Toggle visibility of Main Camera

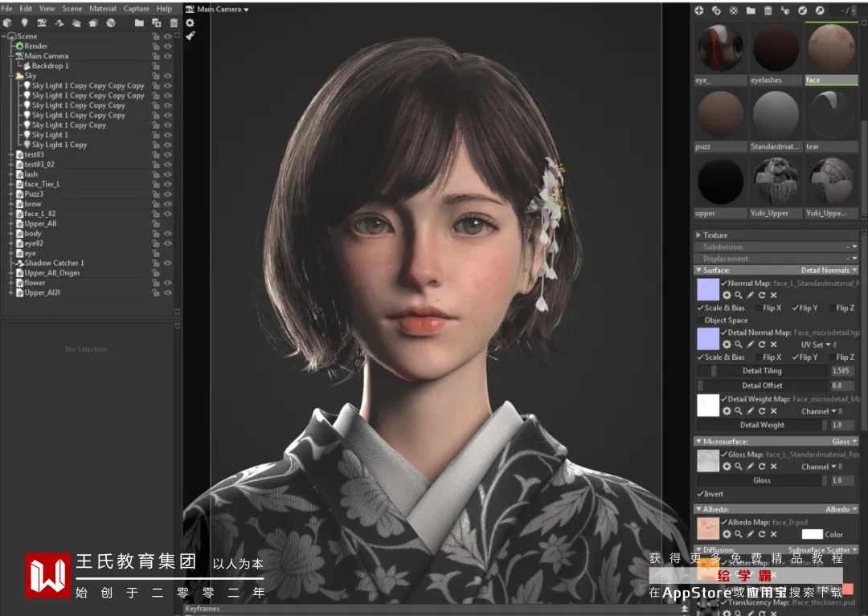point(168,56)
